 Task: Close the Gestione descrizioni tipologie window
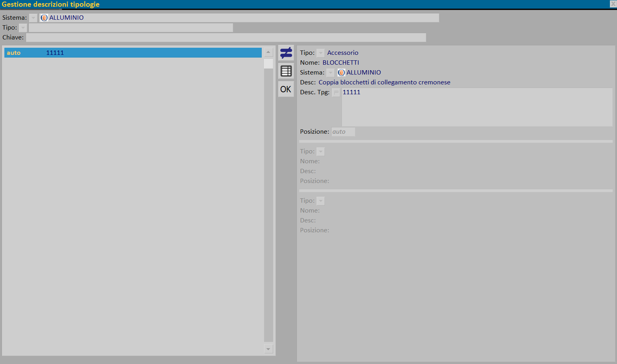click(x=613, y=4)
